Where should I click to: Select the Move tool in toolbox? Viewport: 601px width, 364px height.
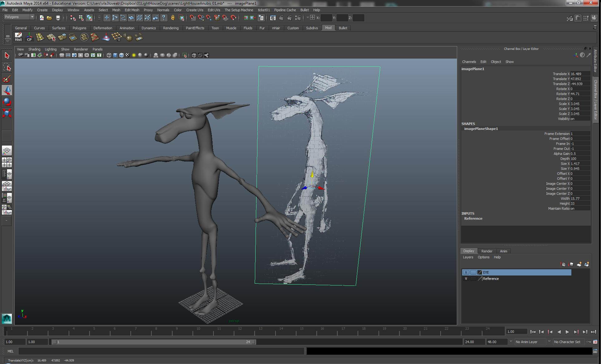pyautogui.click(x=7, y=90)
